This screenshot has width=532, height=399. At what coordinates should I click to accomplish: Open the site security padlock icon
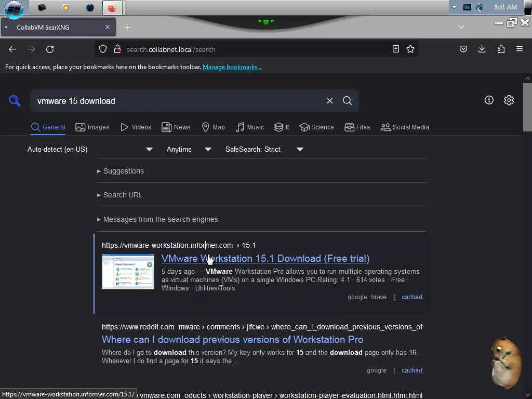point(117,49)
